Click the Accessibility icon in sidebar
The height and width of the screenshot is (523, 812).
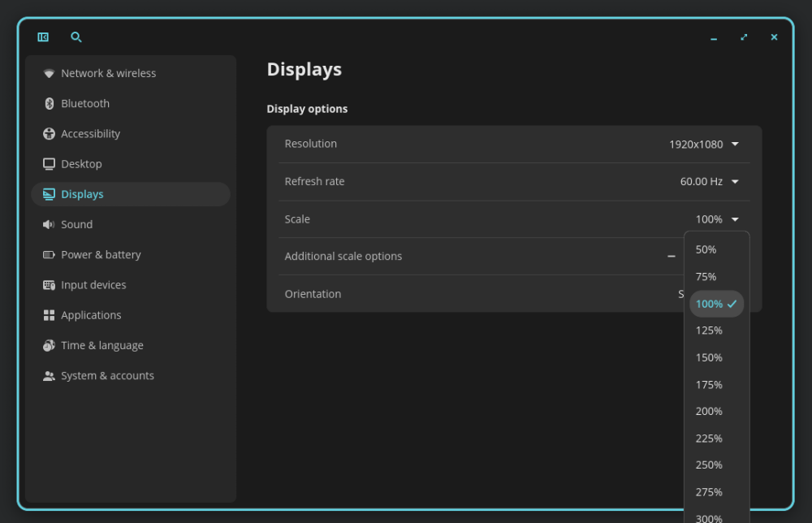click(x=49, y=134)
